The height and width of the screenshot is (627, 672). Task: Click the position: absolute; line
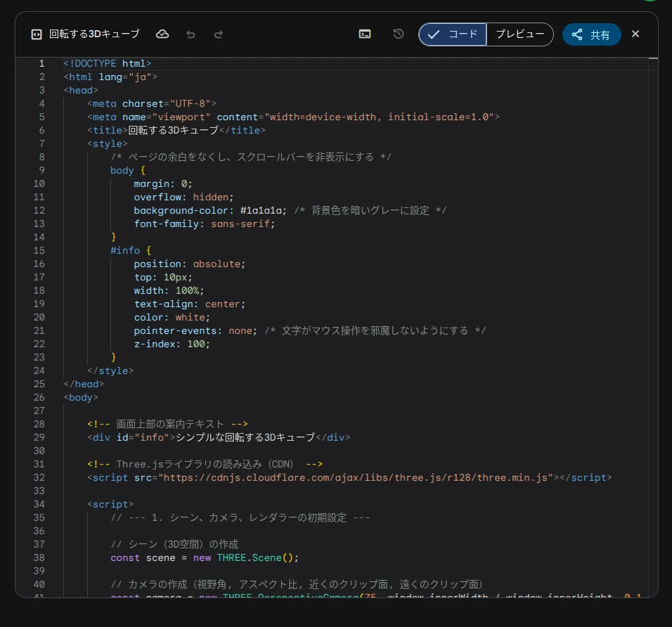pos(189,264)
